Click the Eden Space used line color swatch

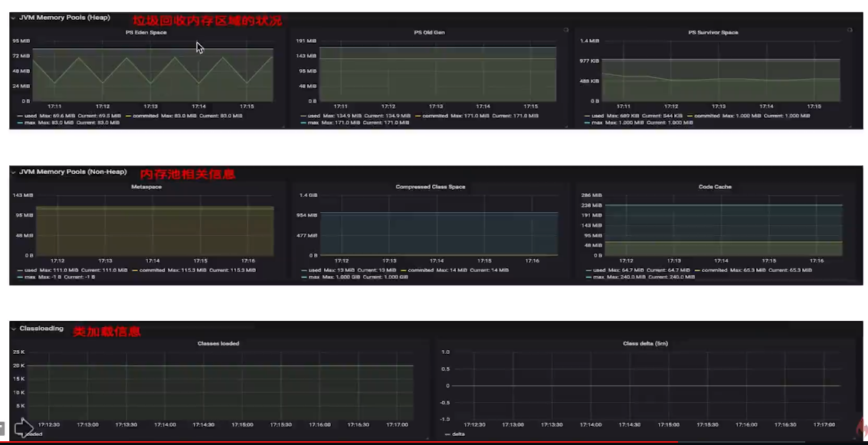click(x=20, y=116)
